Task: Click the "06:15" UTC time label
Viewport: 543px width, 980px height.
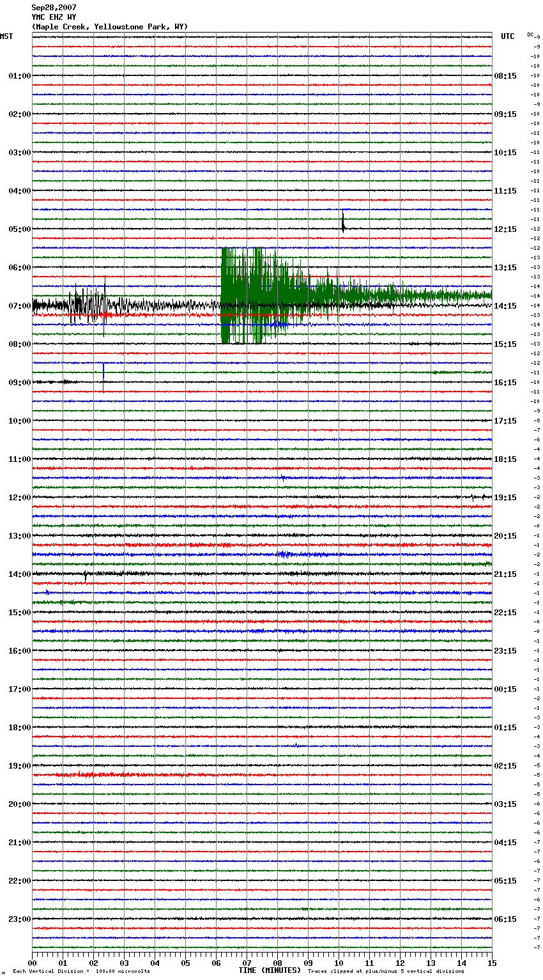Action: [x=505, y=919]
